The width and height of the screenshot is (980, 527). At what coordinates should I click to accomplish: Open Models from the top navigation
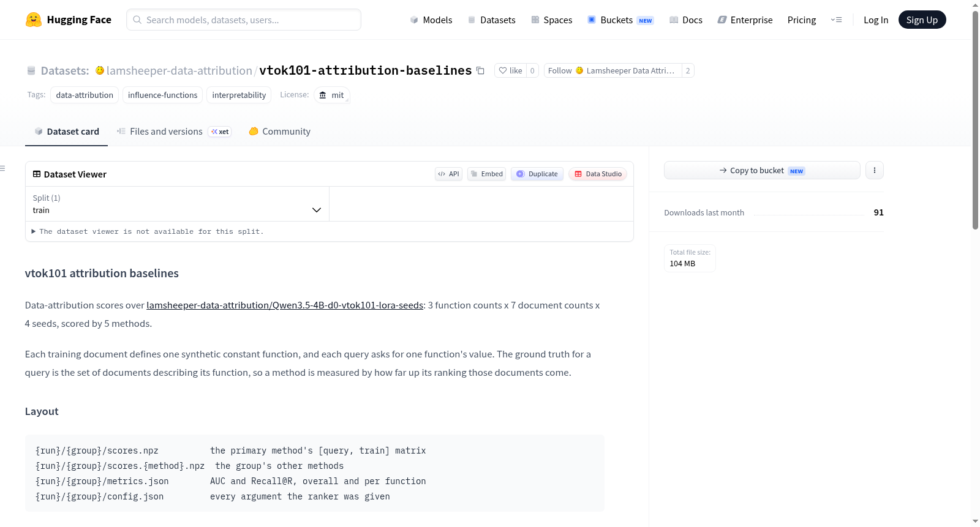coord(431,20)
